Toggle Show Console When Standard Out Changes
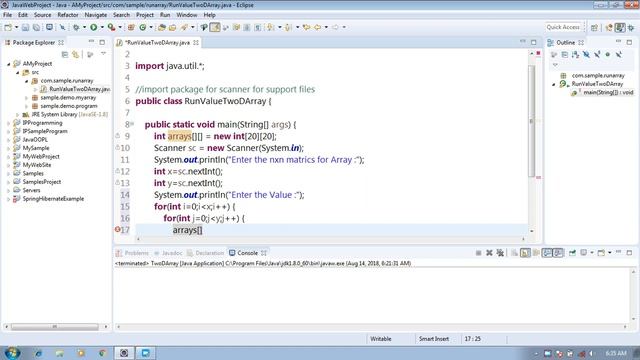This screenshot has width=640, height=360. (547, 253)
